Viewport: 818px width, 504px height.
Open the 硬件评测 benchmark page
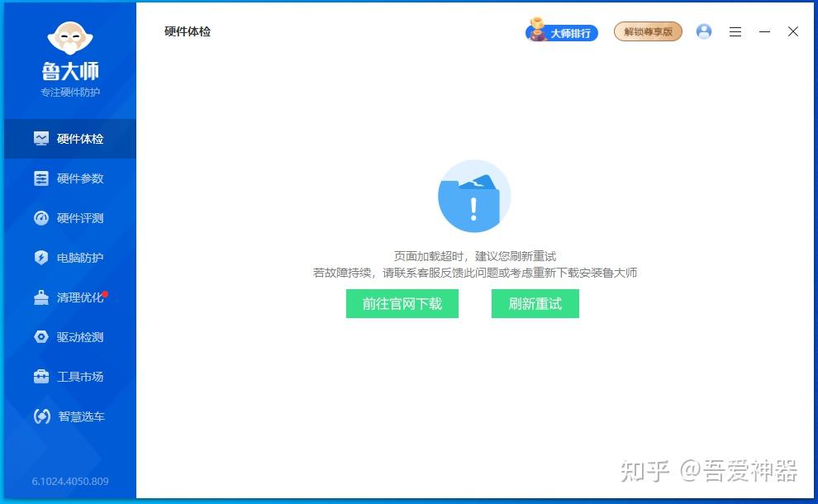click(x=70, y=218)
